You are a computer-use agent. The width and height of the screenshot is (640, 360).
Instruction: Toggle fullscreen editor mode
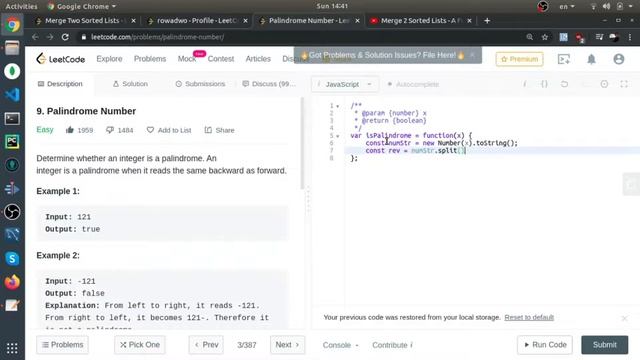coord(624,84)
